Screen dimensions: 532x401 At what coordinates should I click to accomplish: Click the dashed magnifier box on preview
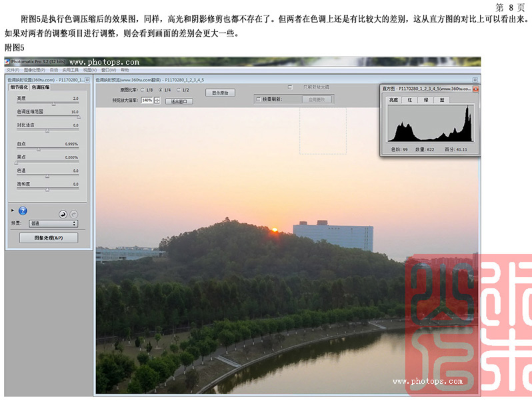click(323, 131)
